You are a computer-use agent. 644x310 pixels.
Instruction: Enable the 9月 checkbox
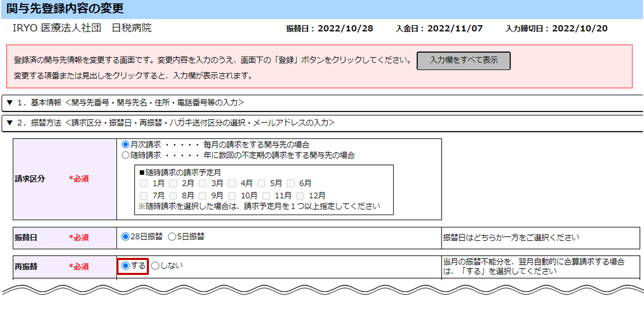pyautogui.click(x=203, y=195)
